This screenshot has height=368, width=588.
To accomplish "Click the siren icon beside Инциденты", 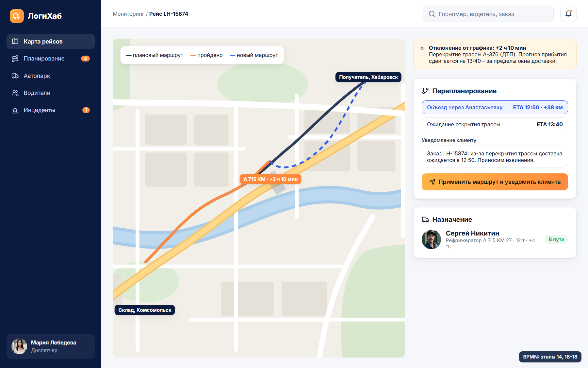I will point(15,110).
